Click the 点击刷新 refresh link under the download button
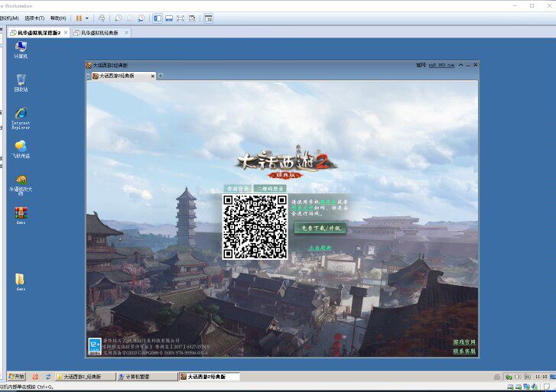This screenshot has width=556, height=392. click(320, 248)
